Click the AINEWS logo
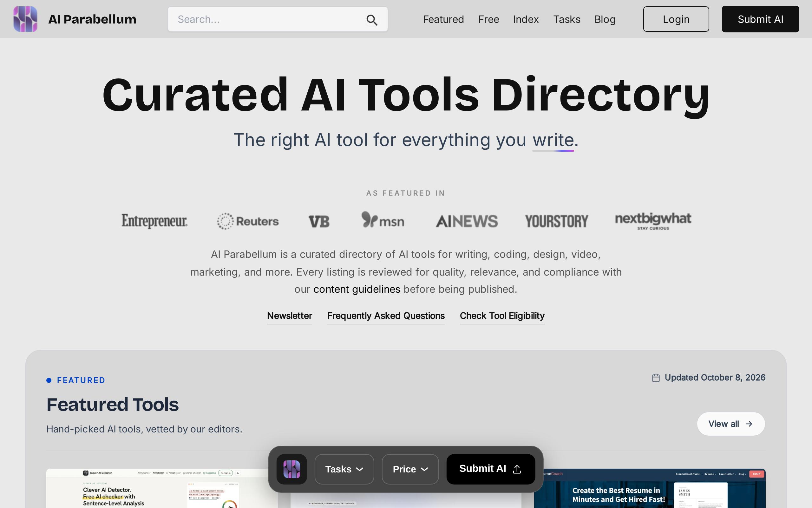Viewport: 812px width, 508px height. (466, 221)
